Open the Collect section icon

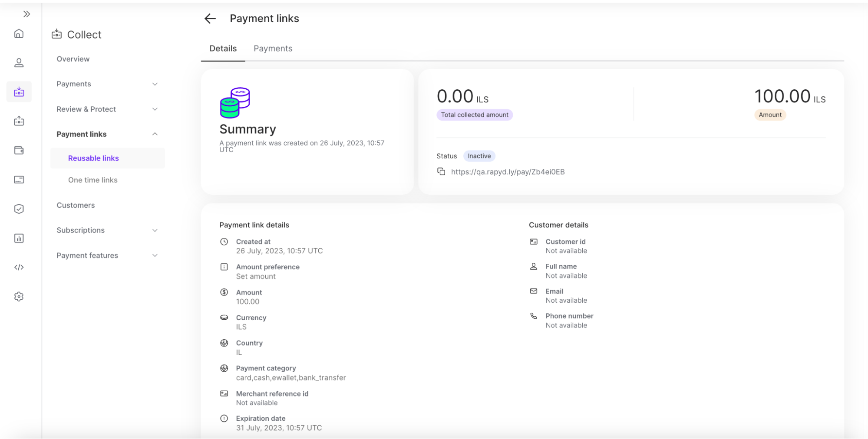19,92
